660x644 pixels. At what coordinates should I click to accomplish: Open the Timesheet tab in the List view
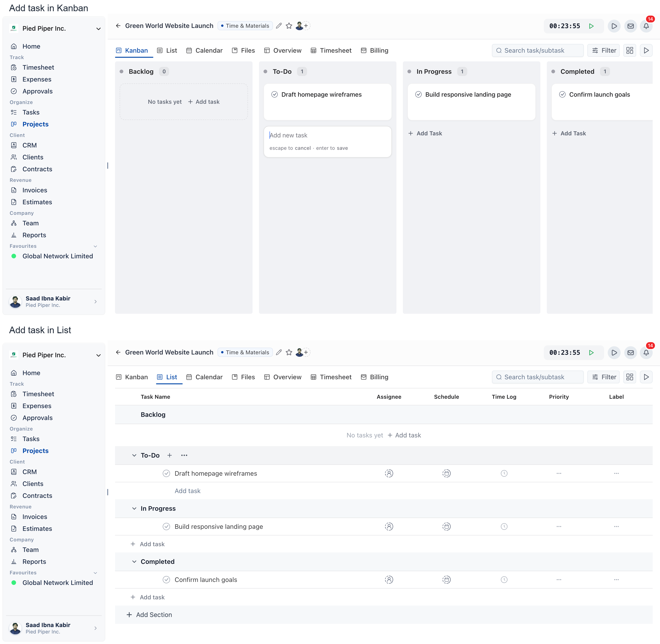click(331, 377)
